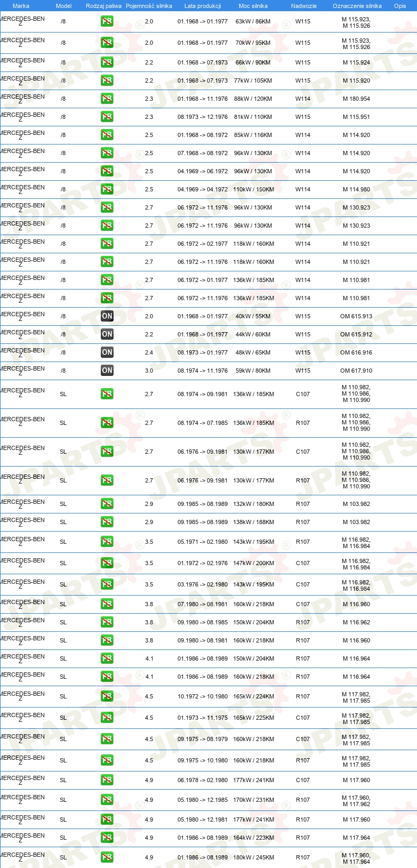Click the production years 05.1971 -> 02.1980
Image resolution: width=417 pixels, height=868 pixels.
tap(203, 542)
